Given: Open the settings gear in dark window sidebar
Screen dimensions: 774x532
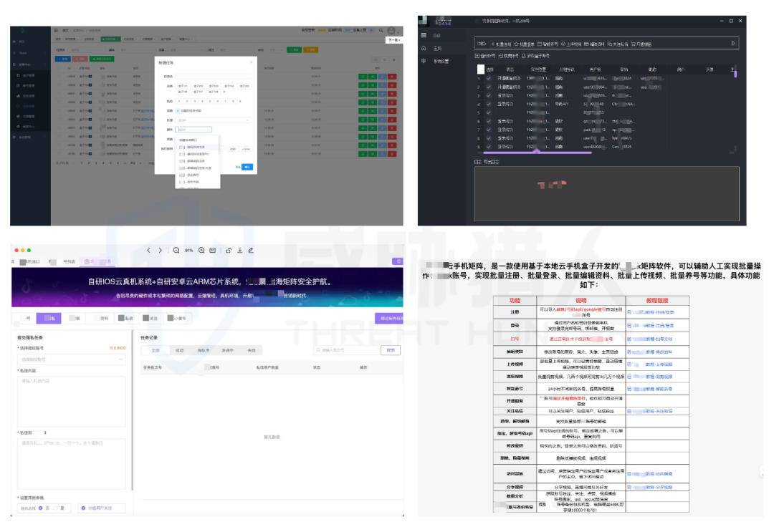Looking at the screenshot, I should click(424, 61).
